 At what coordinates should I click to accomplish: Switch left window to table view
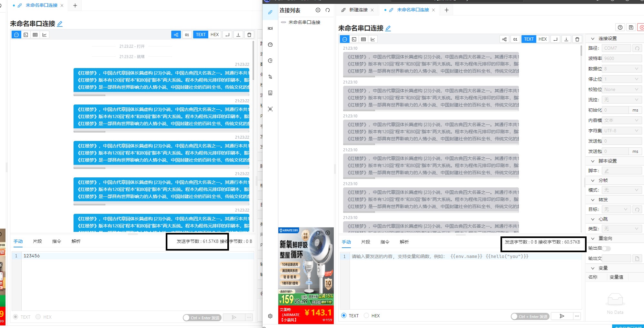click(35, 35)
